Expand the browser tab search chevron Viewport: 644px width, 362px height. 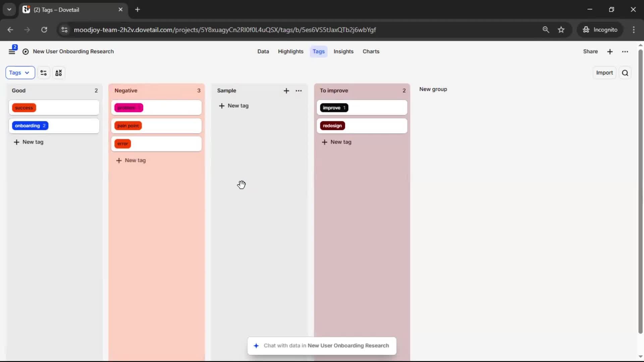9,9
